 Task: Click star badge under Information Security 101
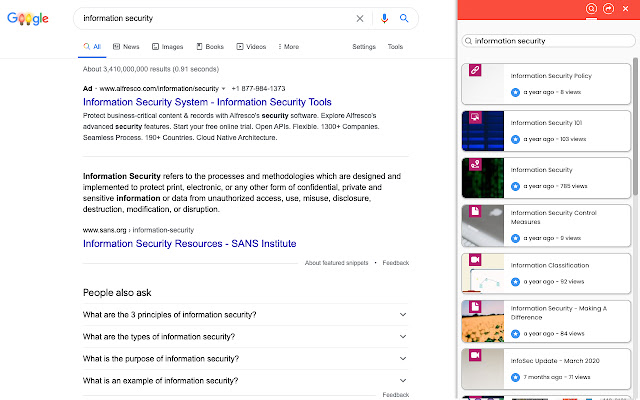pyautogui.click(x=516, y=139)
